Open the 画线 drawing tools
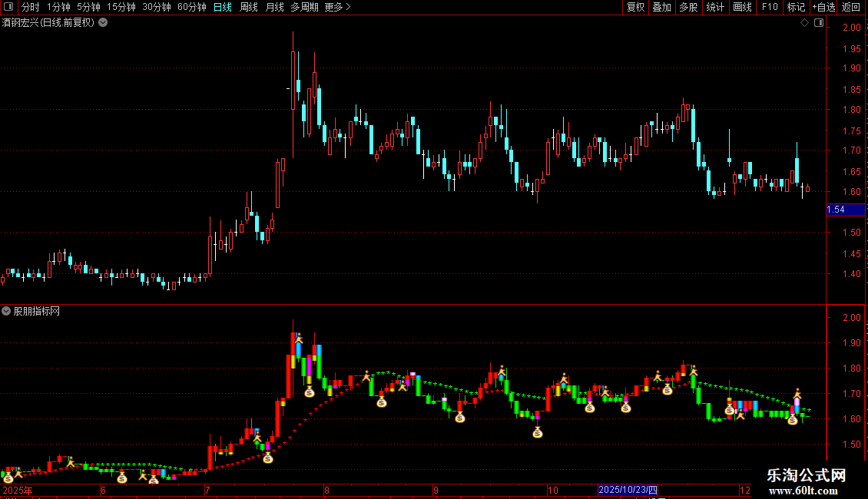 pos(742,7)
